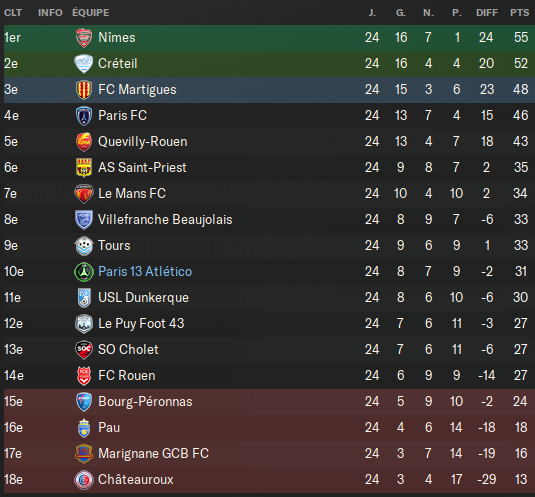Open the Villefranche Beaujolais team name

tap(165, 220)
